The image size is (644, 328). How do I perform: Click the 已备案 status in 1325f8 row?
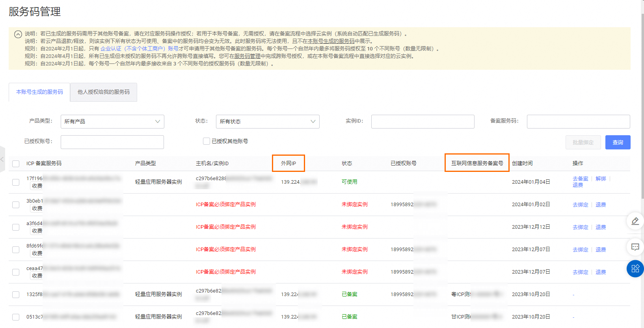(x=350, y=294)
